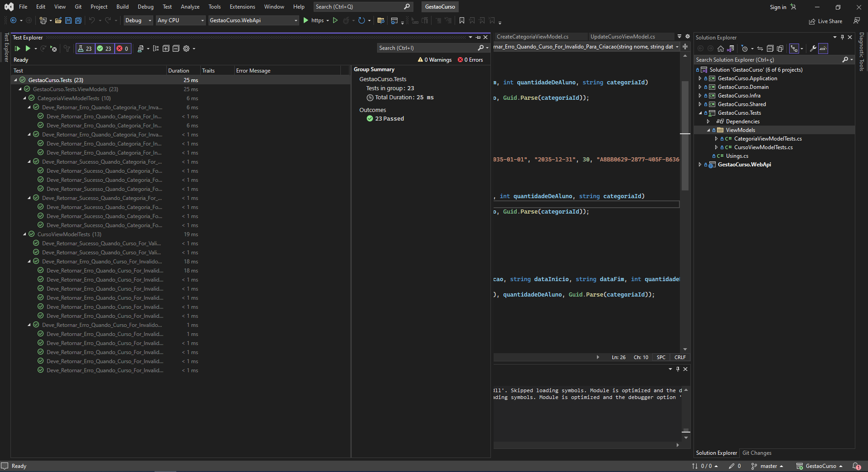The height and width of the screenshot is (472, 868).
Task: Toggle auto-hide pin on Test Explorer
Action: [x=478, y=37]
